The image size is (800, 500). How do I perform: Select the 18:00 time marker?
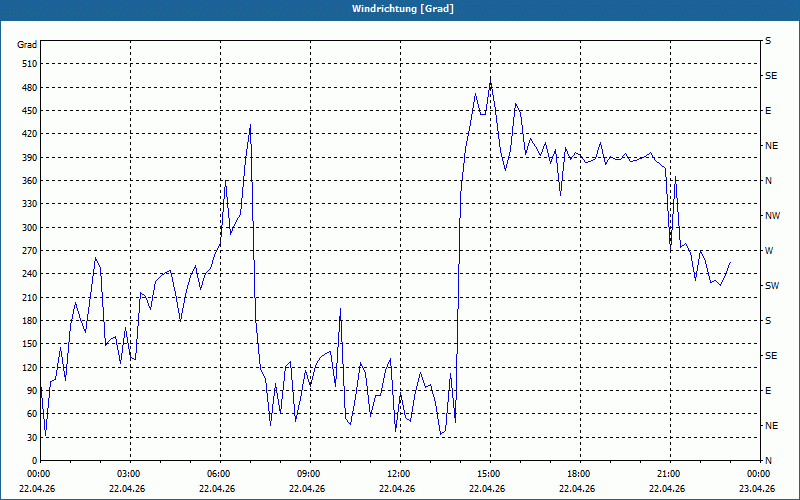pyautogui.click(x=577, y=474)
